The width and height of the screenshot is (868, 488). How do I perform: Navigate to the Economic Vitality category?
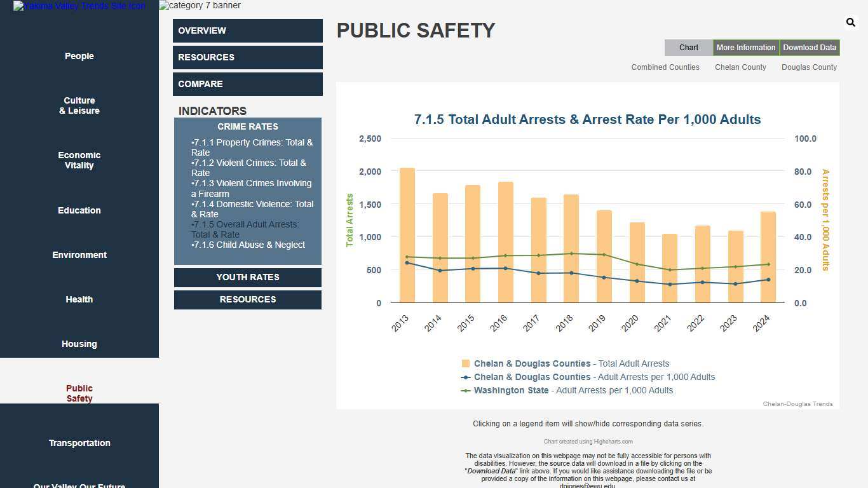click(x=79, y=160)
